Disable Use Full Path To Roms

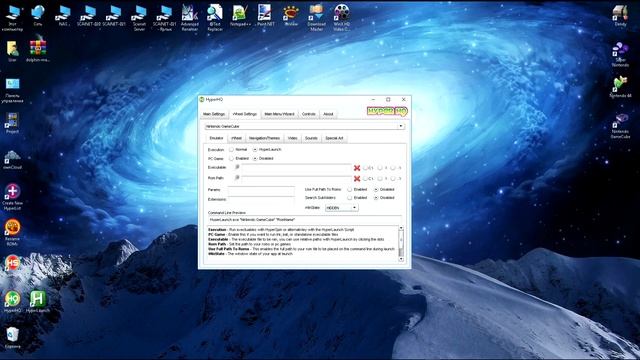pyautogui.click(x=376, y=189)
